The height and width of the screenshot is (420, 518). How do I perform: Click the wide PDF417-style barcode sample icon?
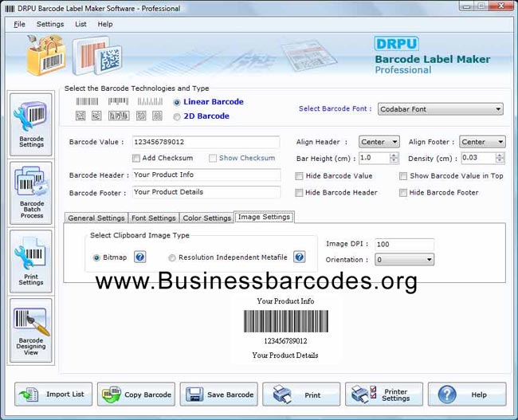[119, 116]
